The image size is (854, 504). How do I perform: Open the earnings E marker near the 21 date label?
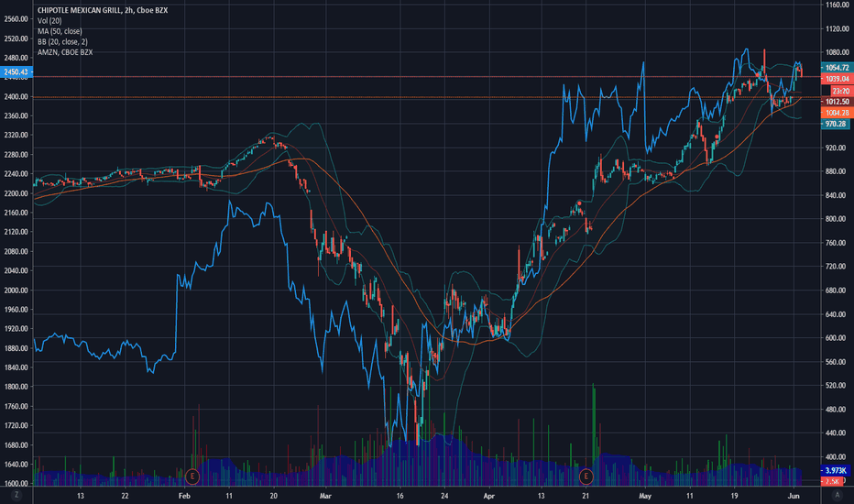(x=586, y=477)
